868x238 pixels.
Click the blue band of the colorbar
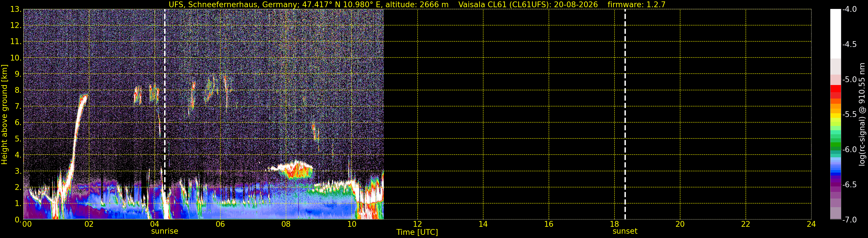coord(836,175)
